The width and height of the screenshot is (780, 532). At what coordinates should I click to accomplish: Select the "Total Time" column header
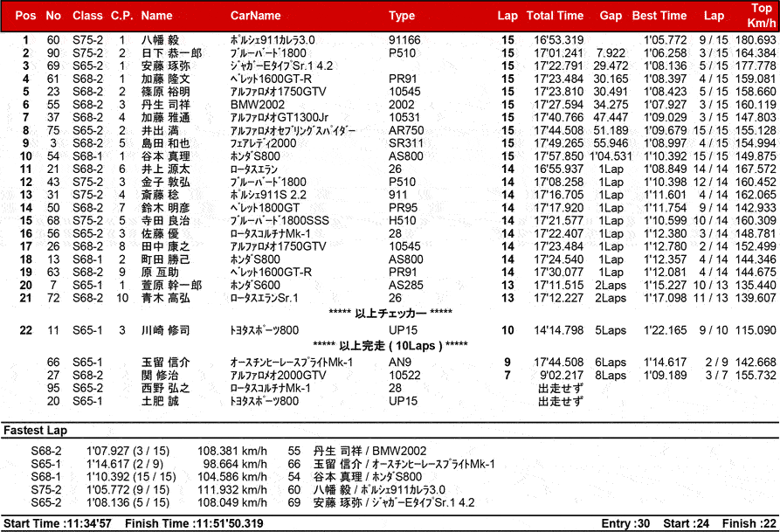pyautogui.click(x=555, y=16)
